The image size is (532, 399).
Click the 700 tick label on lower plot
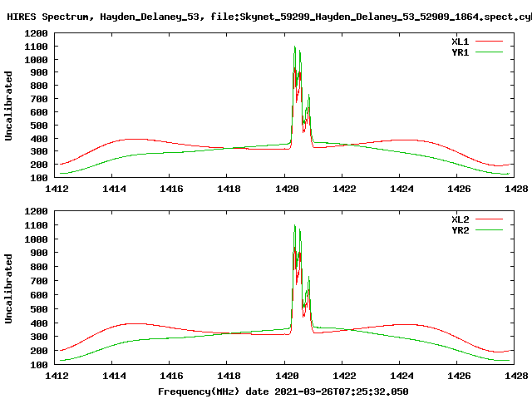click(39, 281)
